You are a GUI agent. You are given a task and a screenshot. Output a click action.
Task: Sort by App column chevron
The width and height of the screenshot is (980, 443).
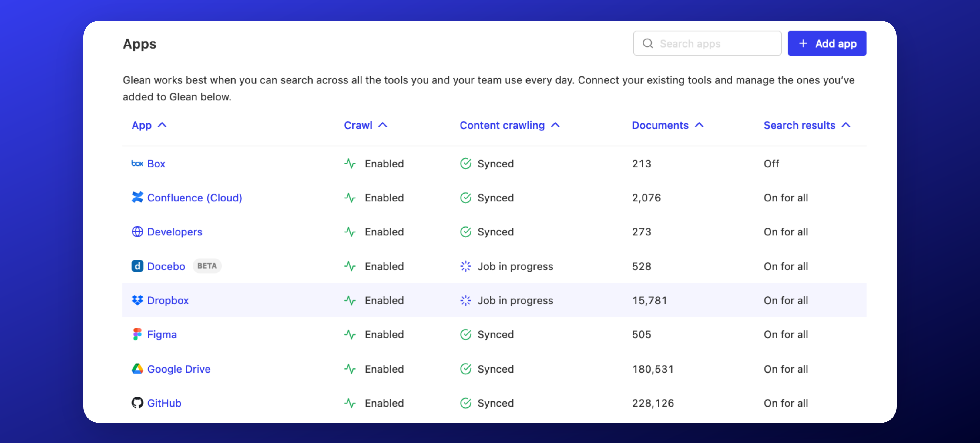tap(162, 125)
